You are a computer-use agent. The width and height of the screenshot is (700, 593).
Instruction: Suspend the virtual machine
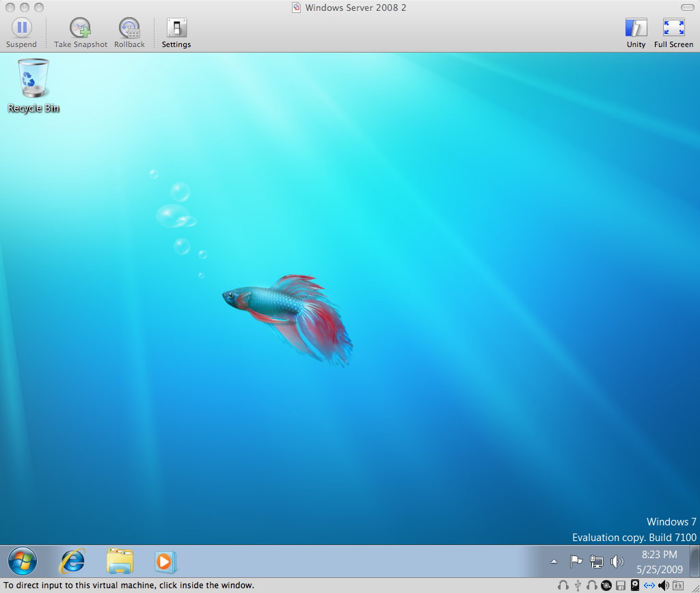21,33
